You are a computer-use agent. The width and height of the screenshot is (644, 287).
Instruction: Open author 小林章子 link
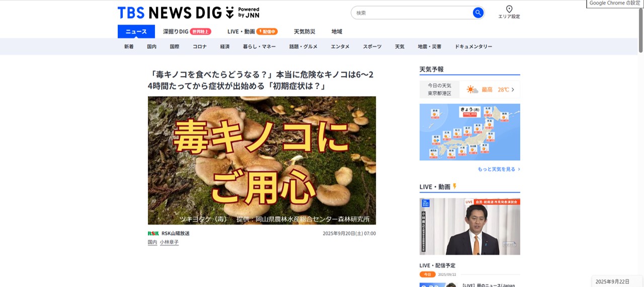pyautogui.click(x=169, y=242)
